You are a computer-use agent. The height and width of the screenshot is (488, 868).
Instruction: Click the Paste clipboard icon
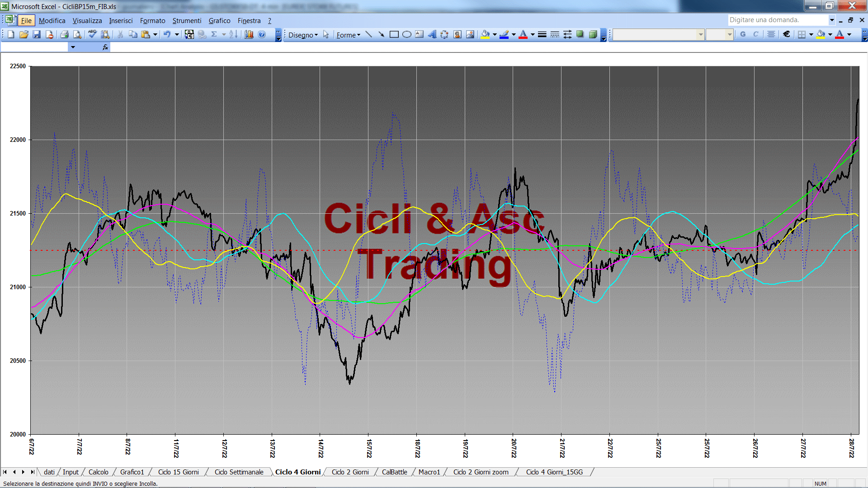[x=146, y=35]
